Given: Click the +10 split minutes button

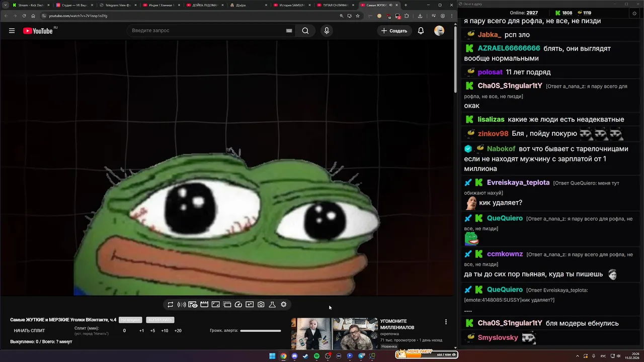Looking at the screenshot, I should [165, 331].
